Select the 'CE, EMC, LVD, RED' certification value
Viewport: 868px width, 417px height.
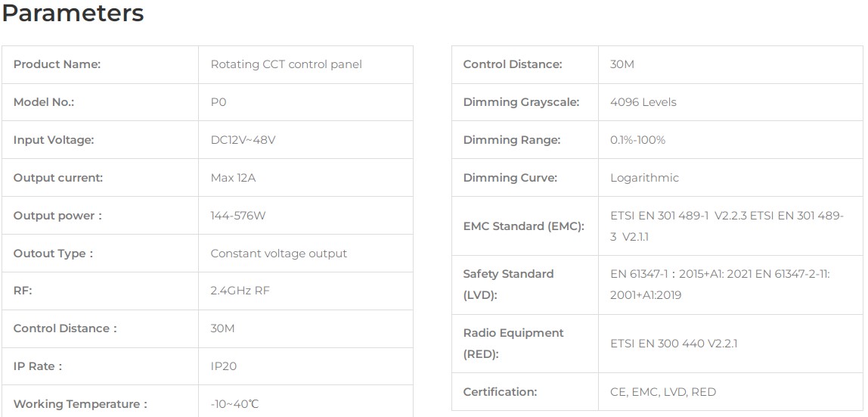click(x=663, y=392)
